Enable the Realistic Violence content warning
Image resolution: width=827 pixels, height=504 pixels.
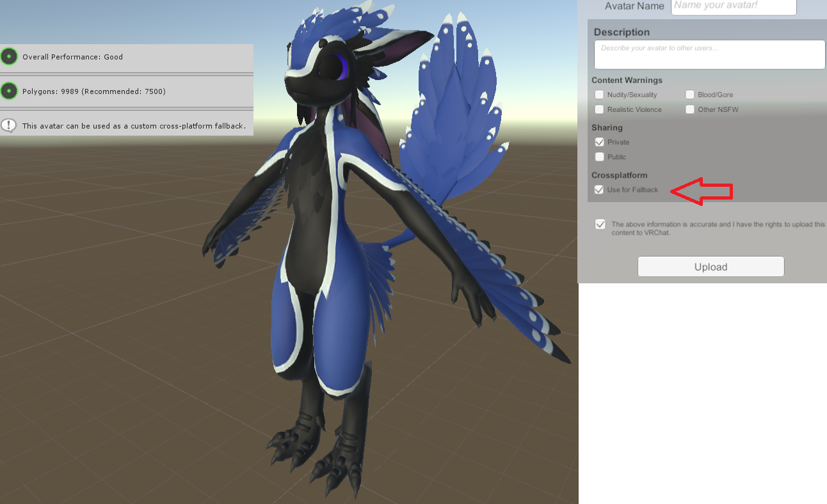(599, 109)
